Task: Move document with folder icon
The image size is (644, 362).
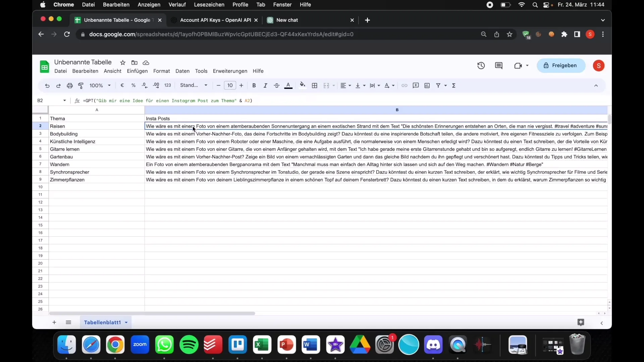Action: [x=135, y=63]
